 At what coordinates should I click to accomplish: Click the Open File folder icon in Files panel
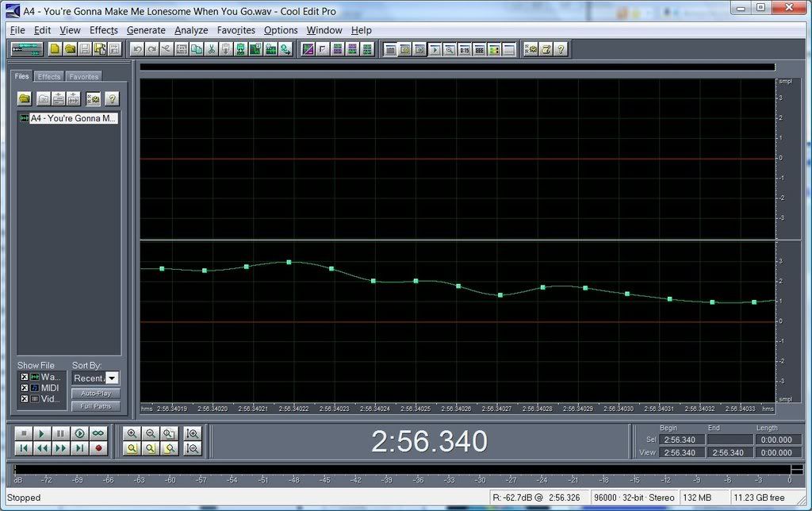point(25,98)
